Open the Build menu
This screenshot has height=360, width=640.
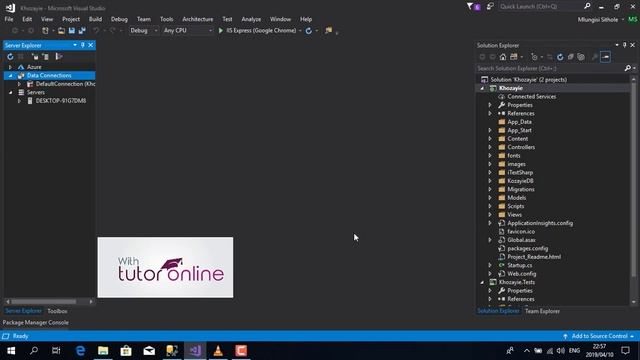click(95, 19)
